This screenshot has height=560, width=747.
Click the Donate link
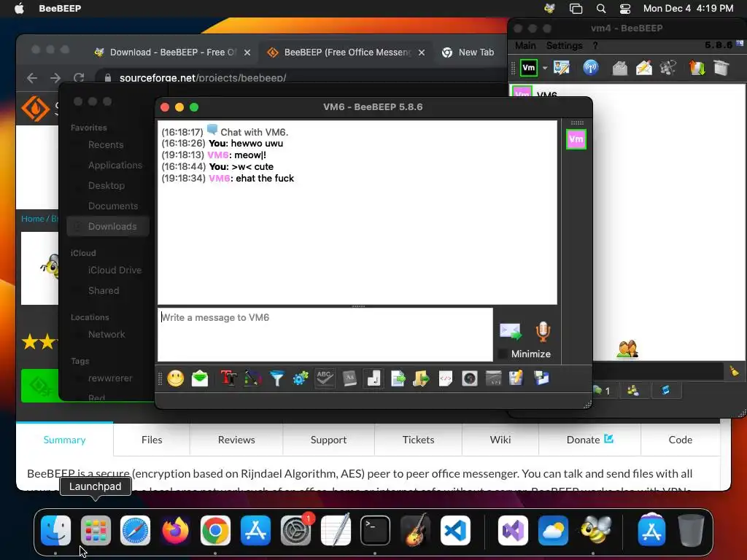click(x=589, y=440)
